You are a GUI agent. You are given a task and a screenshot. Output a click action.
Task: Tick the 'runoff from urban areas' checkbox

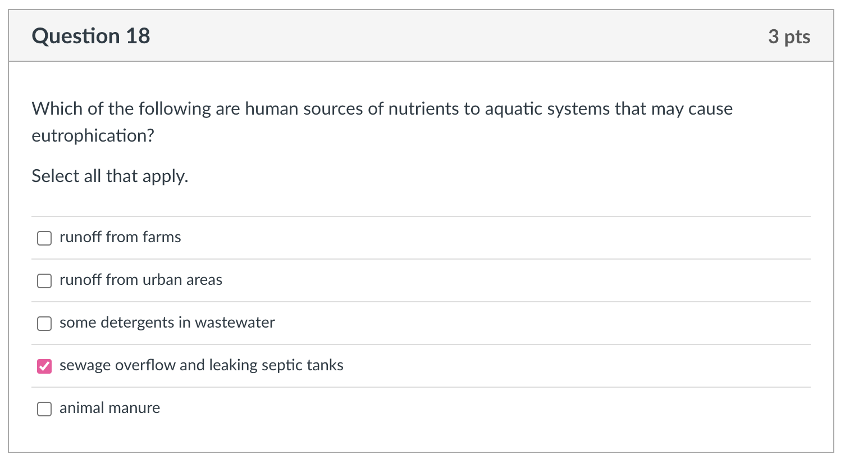point(44,281)
